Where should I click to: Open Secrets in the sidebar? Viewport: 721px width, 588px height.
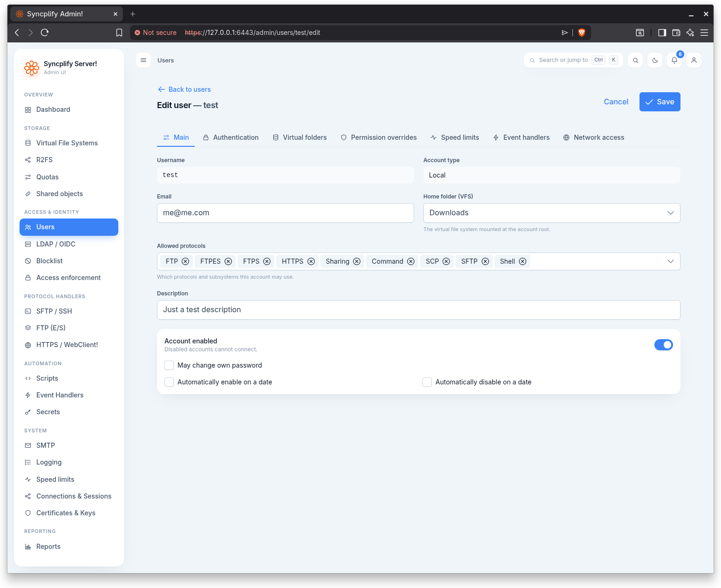(x=69, y=412)
